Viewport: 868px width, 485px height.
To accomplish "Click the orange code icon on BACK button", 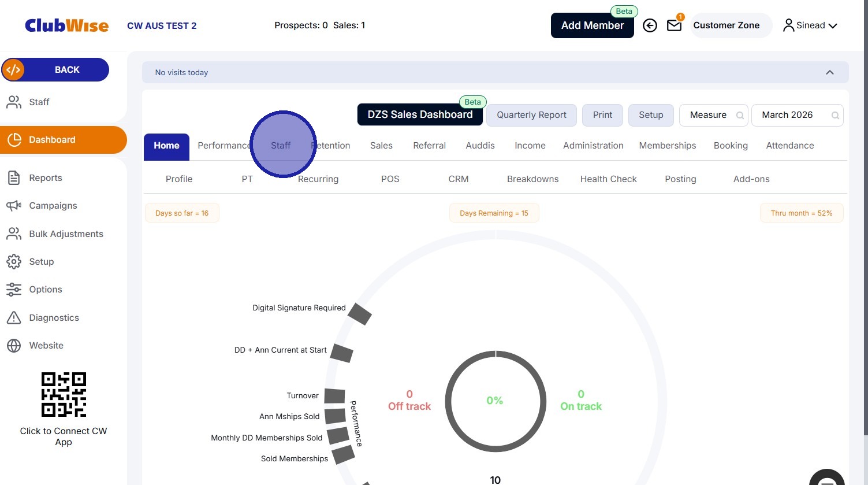I will tap(13, 70).
